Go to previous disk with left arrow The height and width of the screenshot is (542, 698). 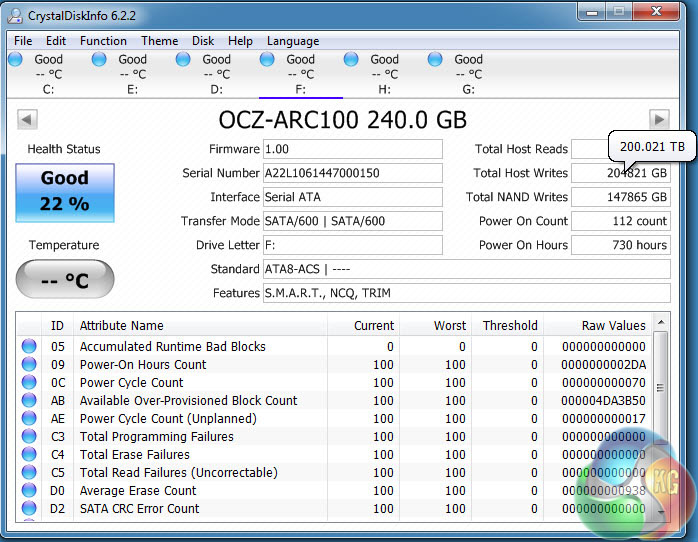click(27, 120)
